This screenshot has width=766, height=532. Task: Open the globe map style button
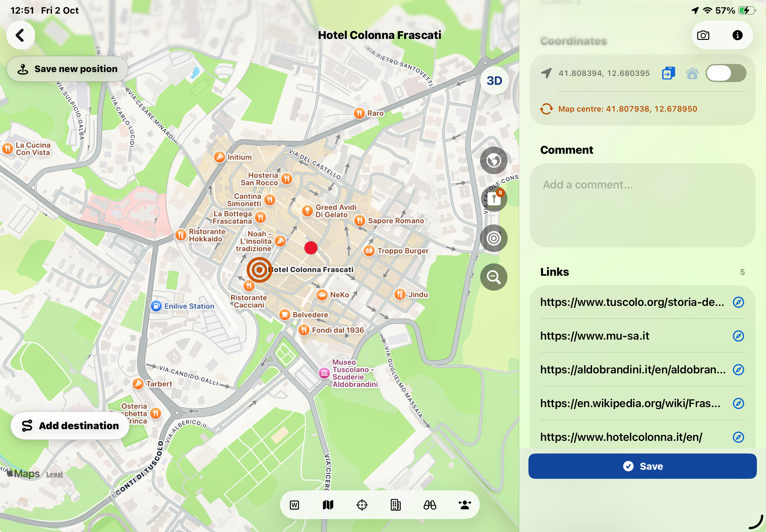coord(494,161)
